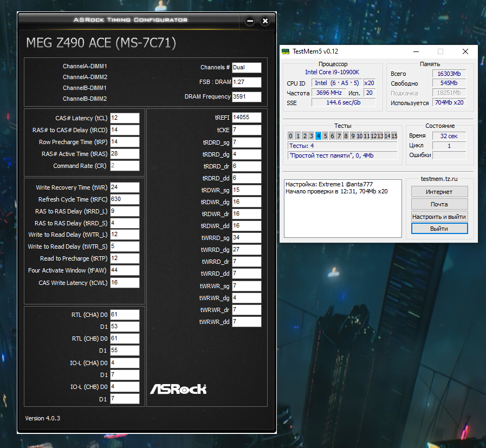Click the 545Mb free memory value

point(449,83)
